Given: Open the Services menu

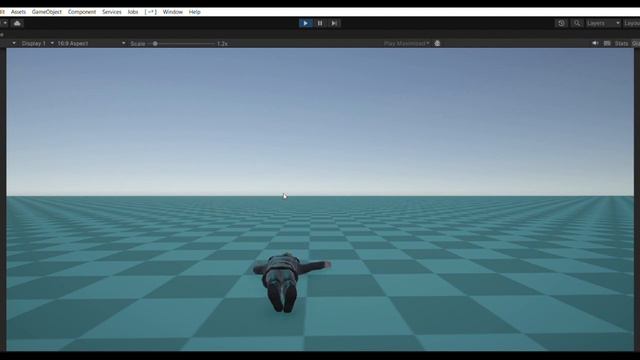Looking at the screenshot, I should 112,12.
